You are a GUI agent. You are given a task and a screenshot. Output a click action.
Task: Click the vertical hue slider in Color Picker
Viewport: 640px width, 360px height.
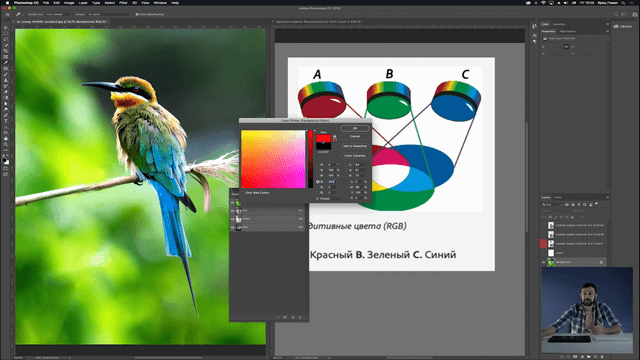coord(311,159)
